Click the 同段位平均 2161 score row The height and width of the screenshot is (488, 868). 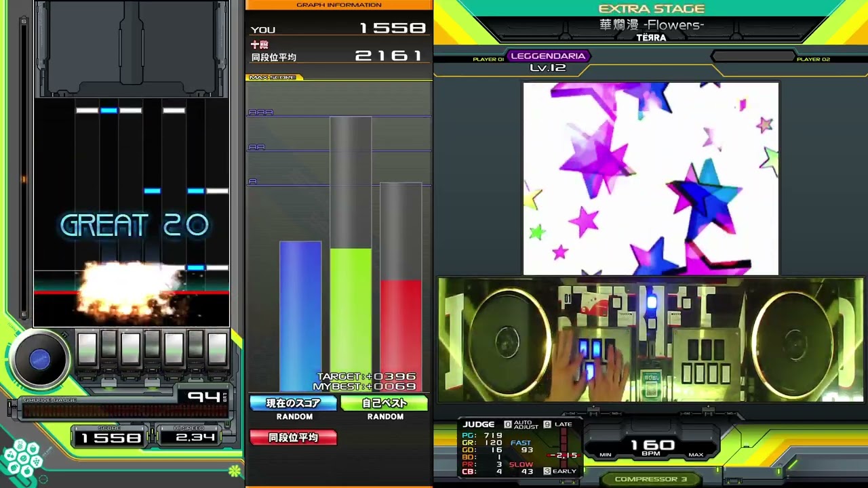coord(338,56)
